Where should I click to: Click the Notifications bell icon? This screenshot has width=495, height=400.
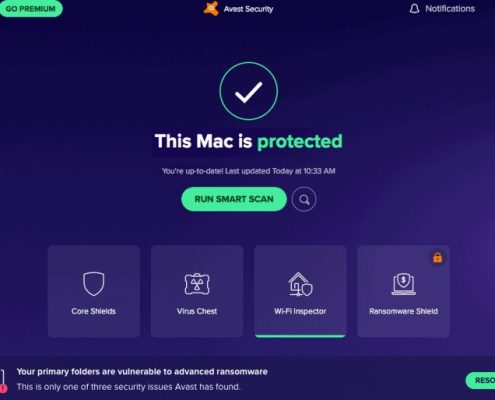tap(414, 9)
